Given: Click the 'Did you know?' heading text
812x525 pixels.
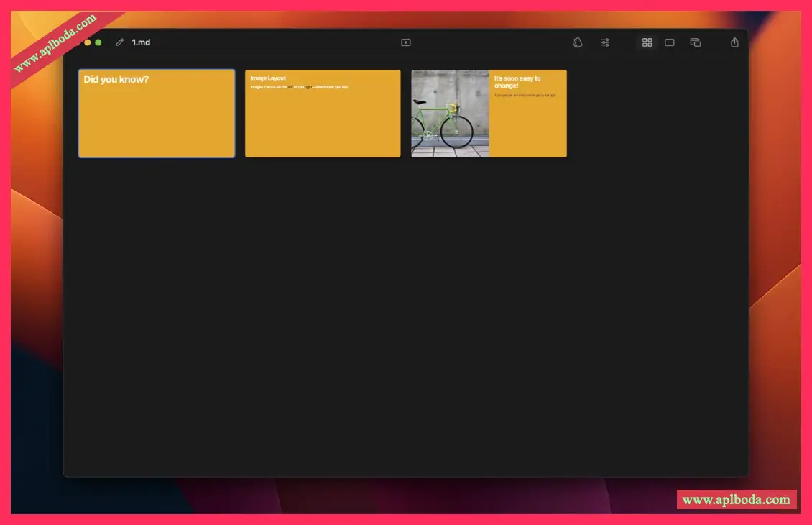Looking at the screenshot, I should pos(116,79).
